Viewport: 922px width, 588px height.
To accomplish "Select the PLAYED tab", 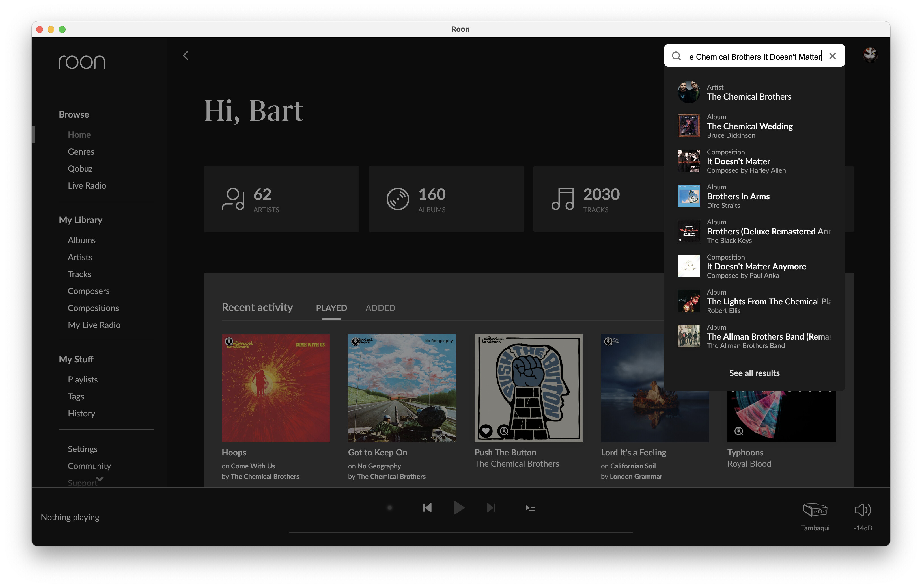I will (331, 308).
